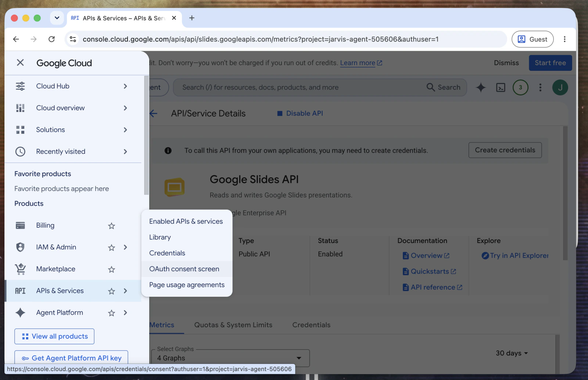Open the Cloud Hub icon

tap(20, 86)
